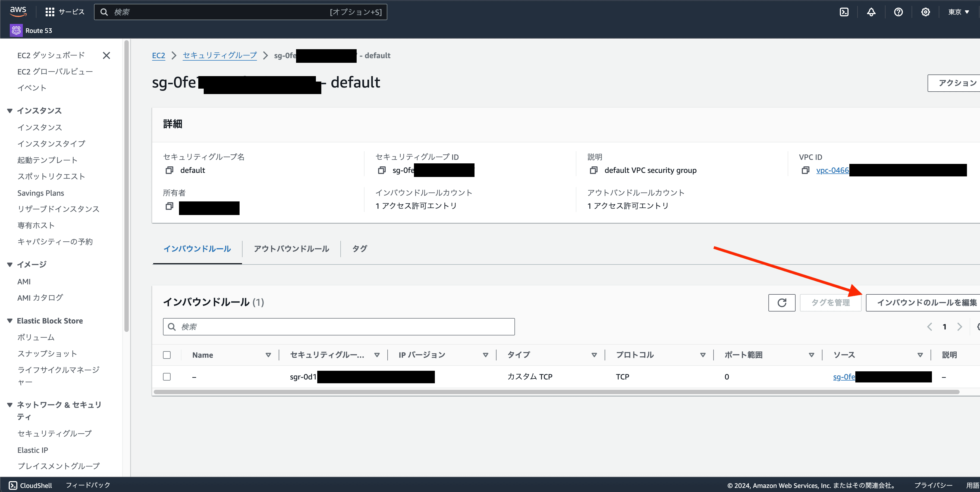Open the sg-0fe source link in rule row

[x=844, y=377]
